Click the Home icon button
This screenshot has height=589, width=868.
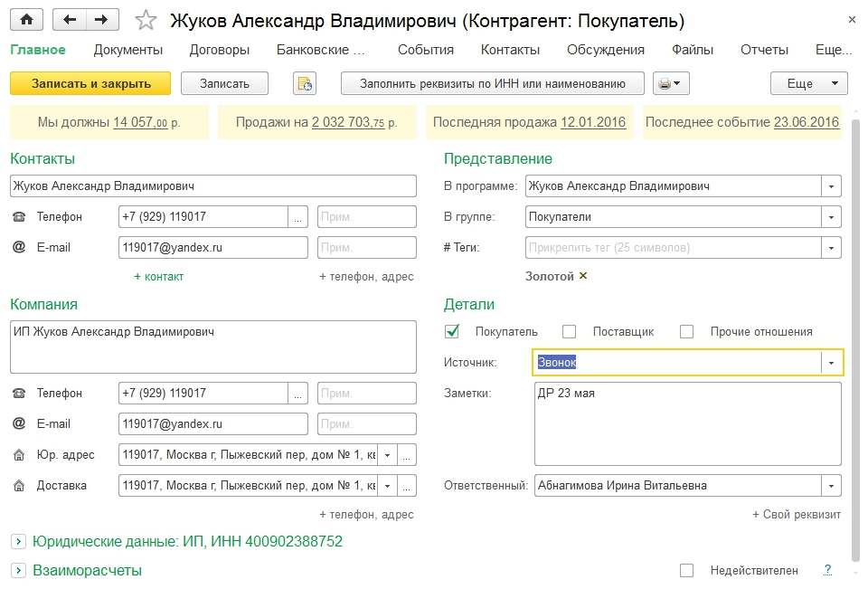pyautogui.click(x=27, y=19)
